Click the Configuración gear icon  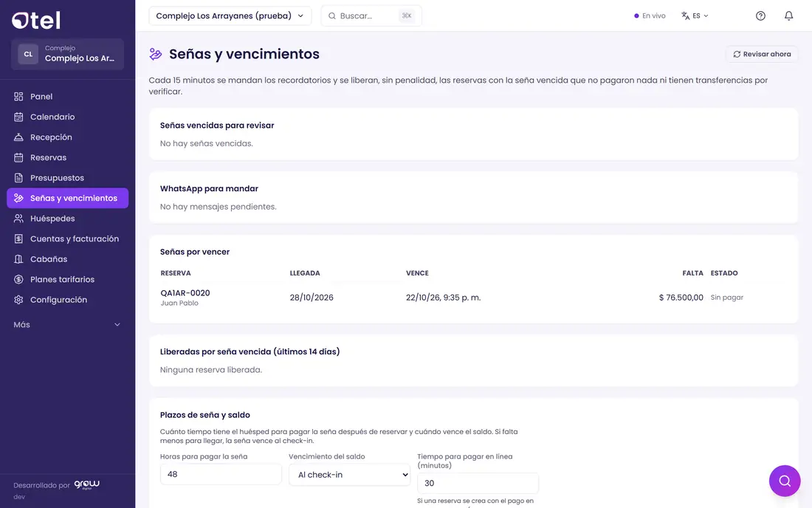tap(18, 300)
